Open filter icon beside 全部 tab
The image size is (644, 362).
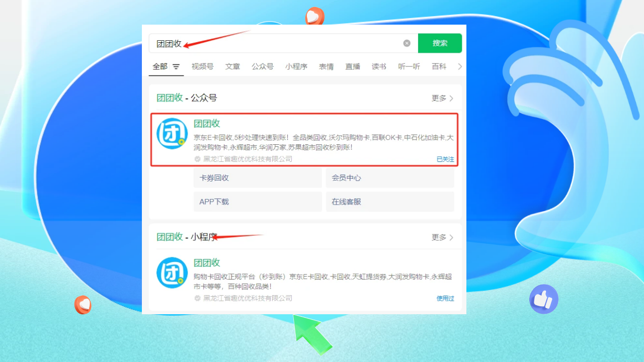point(176,66)
